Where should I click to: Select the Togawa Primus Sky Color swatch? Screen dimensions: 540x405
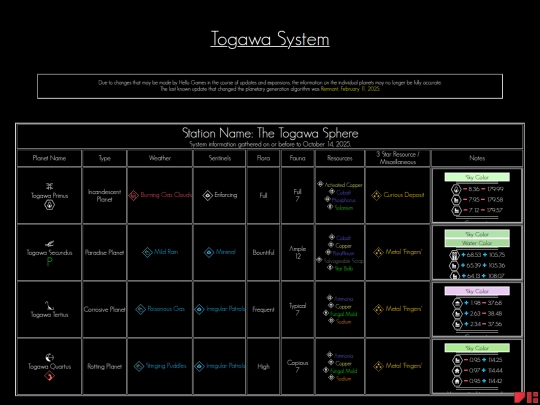click(477, 177)
